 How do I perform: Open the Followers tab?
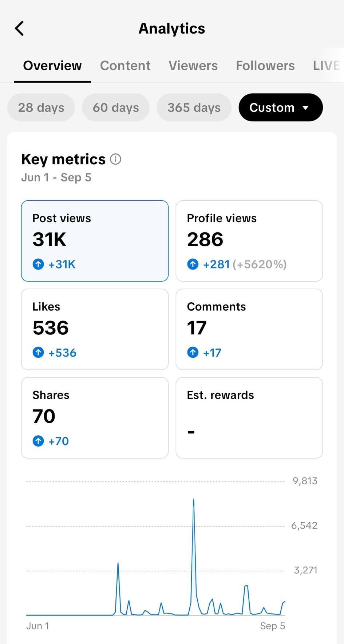[x=265, y=66]
